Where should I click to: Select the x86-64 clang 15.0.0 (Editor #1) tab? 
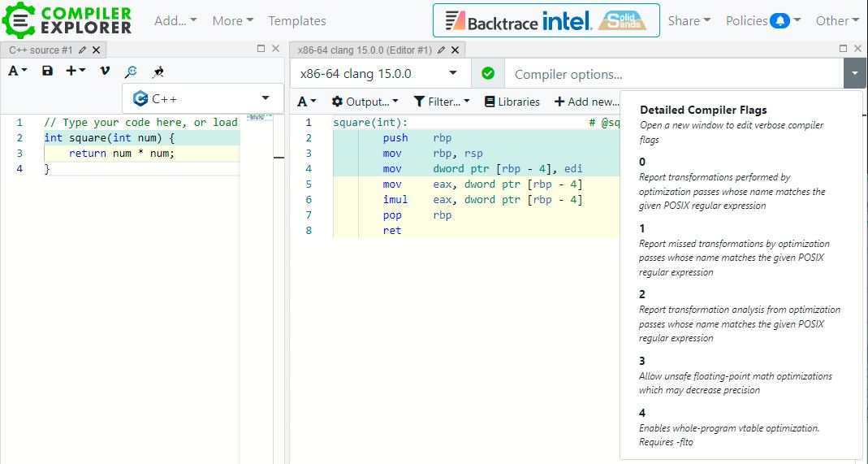coord(365,50)
